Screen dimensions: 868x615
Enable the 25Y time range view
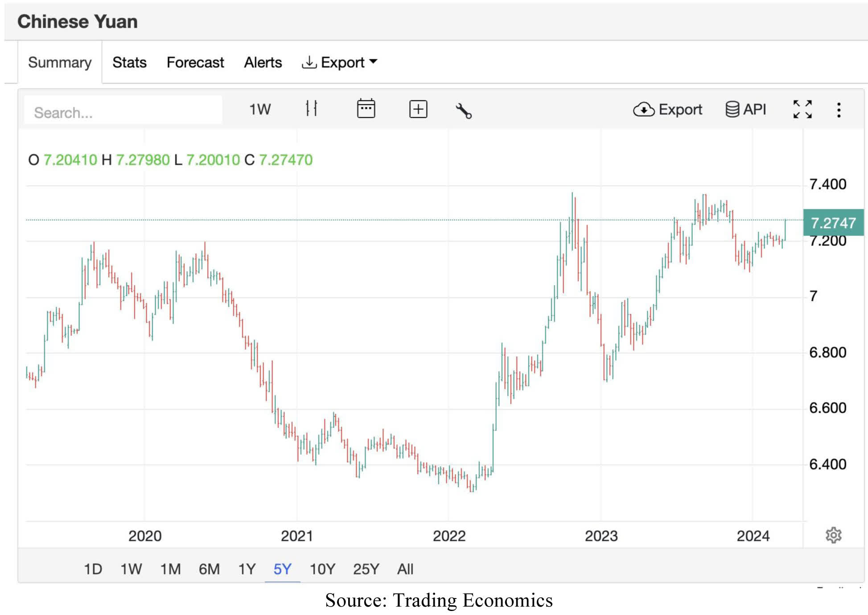tap(365, 569)
